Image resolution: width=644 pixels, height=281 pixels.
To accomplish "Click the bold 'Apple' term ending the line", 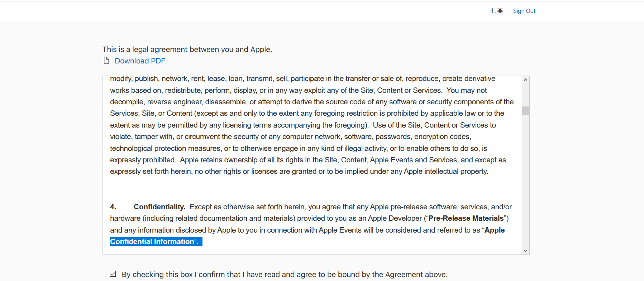I will (x=495, y=230).
